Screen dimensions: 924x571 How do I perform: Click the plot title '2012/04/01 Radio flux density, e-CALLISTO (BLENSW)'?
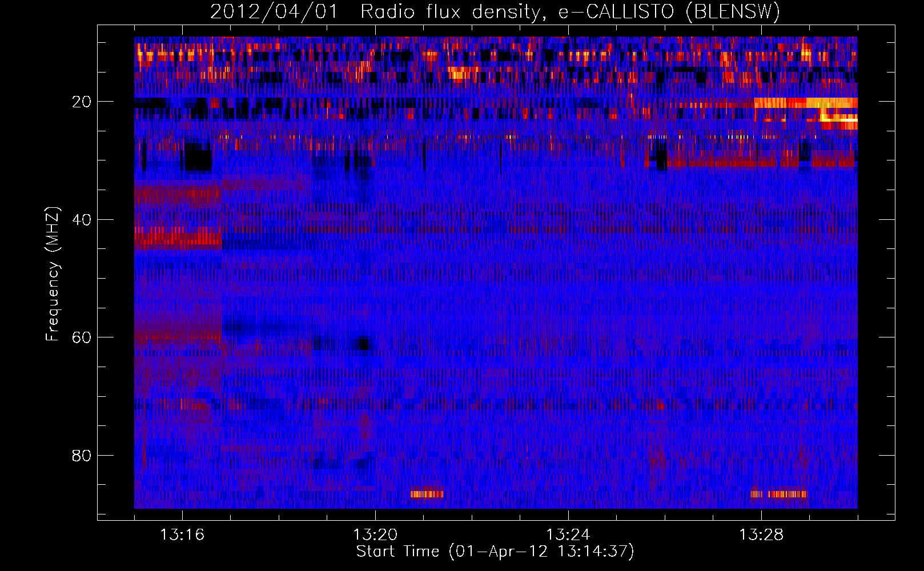click(495, 11)
